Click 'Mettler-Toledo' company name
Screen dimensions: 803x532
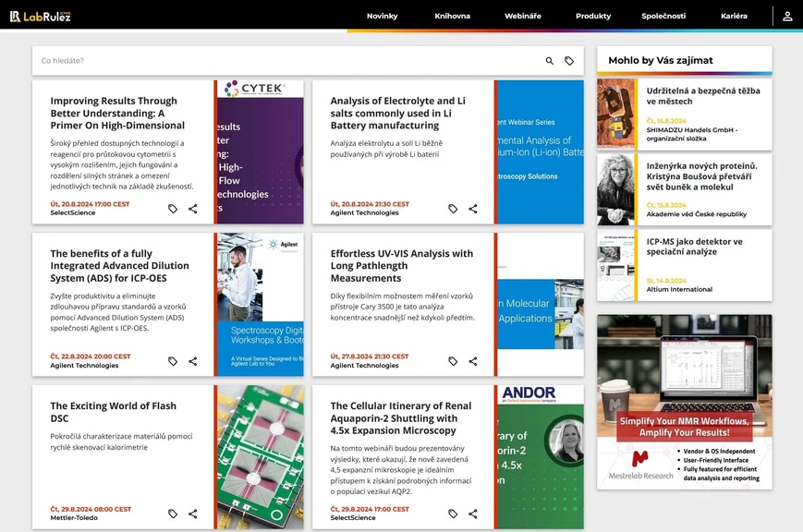(x=74, y=517)
